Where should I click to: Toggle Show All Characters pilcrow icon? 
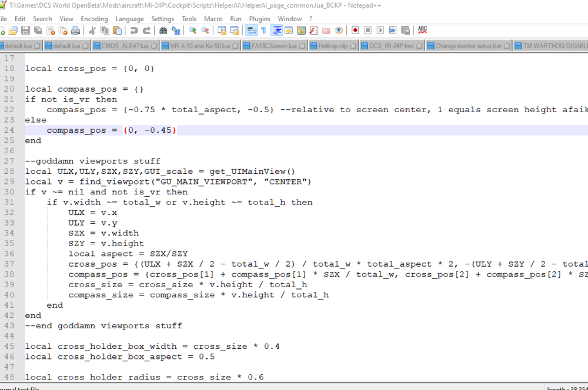point(263,31)
